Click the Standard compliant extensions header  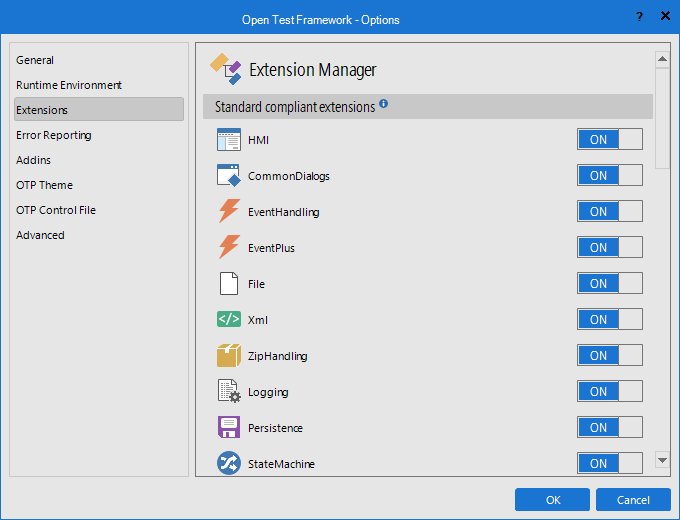point(428,107)
